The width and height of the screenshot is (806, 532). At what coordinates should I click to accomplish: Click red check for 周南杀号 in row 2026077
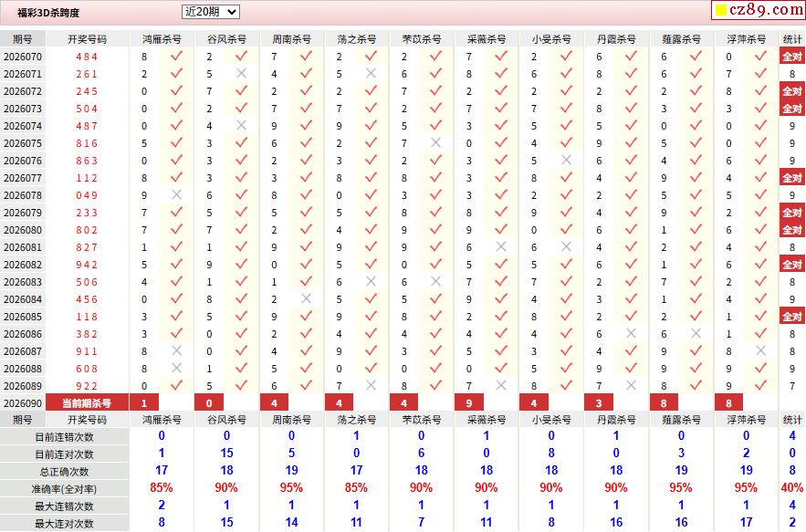[306, 177]
